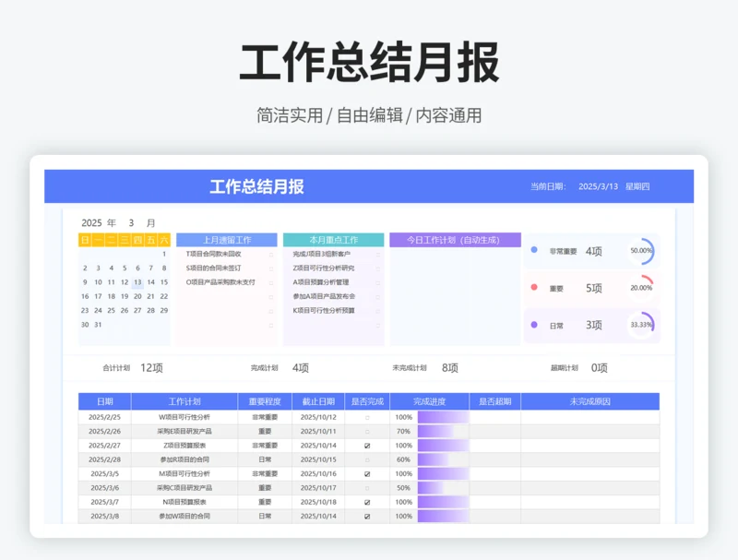Click the 工作计划 column header

tap(184, 401)
